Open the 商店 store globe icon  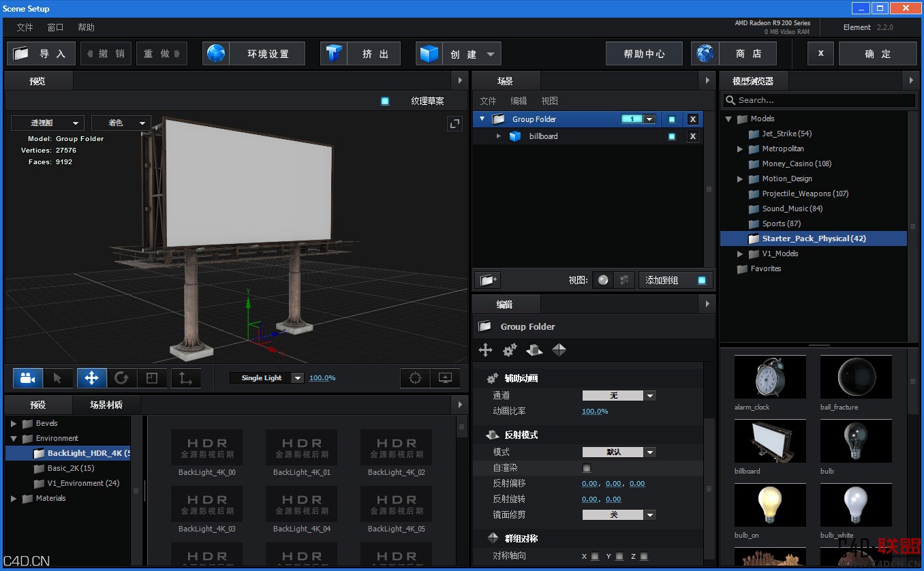[704, 53]
